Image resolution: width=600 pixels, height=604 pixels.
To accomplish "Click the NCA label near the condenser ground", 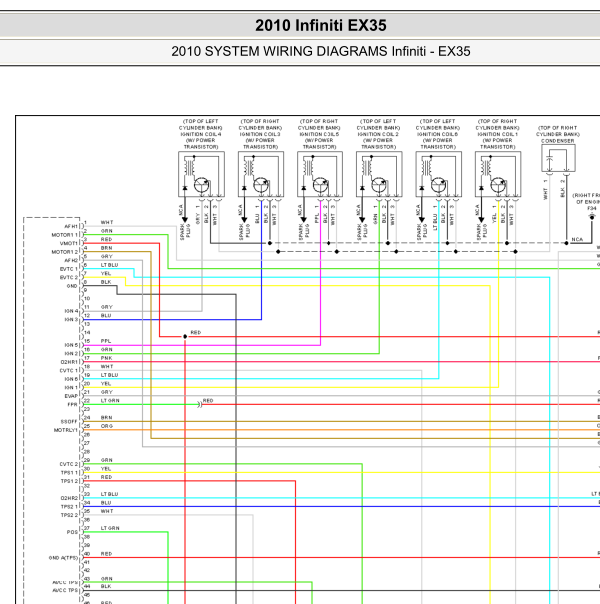I will (577, 239).
